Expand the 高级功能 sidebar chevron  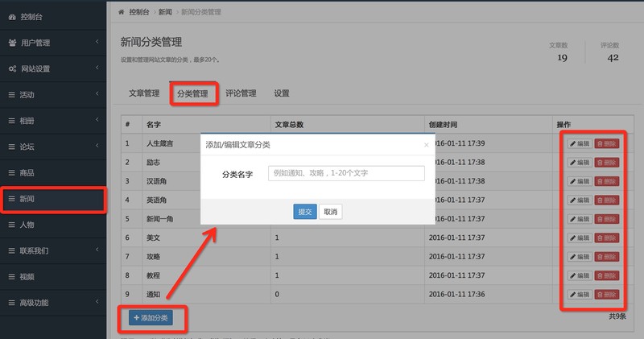point(97,302)
